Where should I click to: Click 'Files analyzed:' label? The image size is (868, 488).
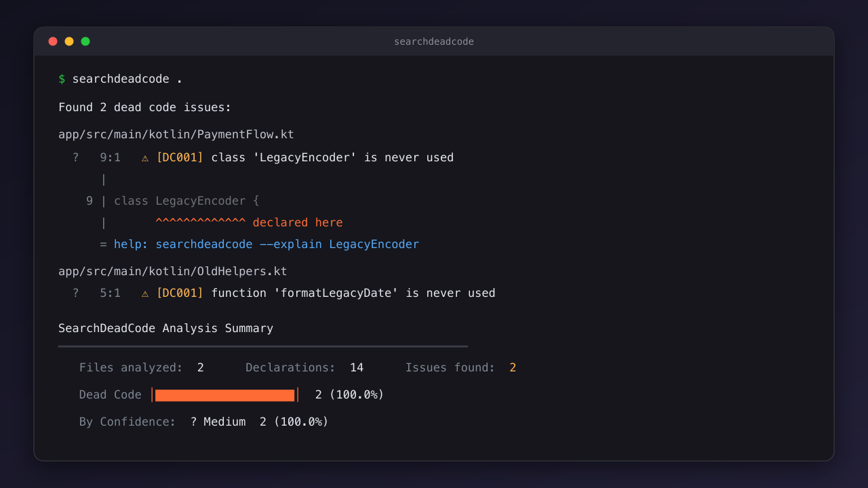[131, 367]
